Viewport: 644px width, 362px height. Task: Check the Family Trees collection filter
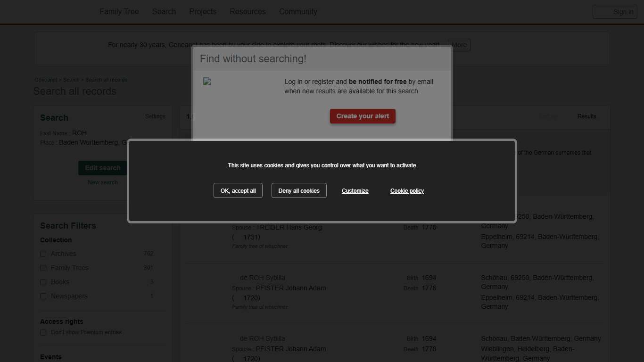[43, 268]
